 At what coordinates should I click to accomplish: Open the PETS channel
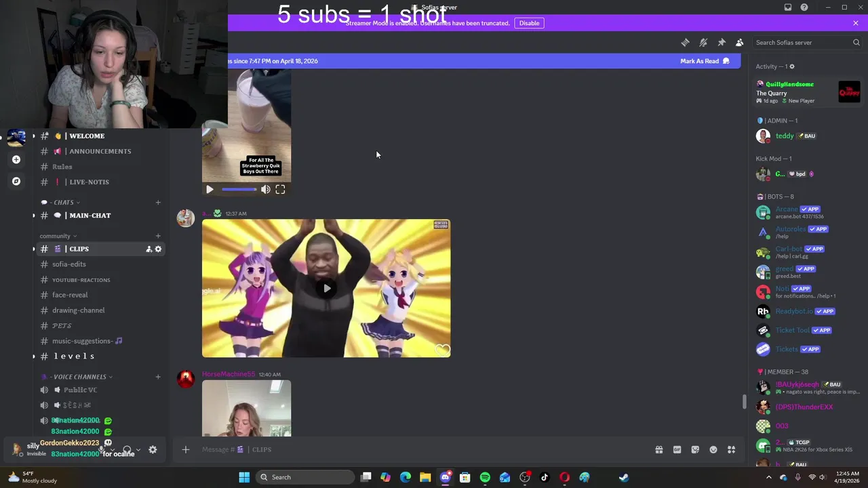99,326
